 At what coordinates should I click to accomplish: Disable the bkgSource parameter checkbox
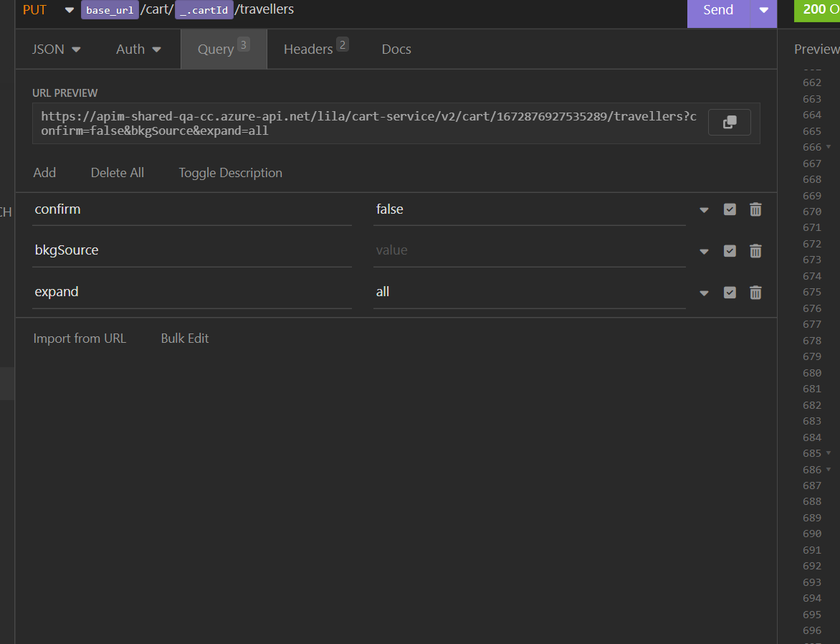click(x=730, y=250)
